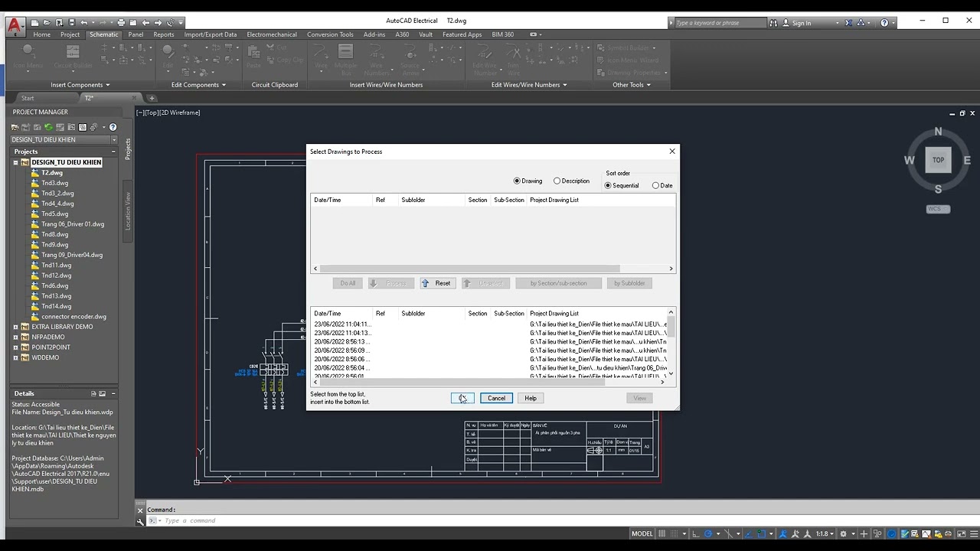Toggle grid display icon in status bar
This screenshot has width=980, height=551.
(x=662, y=533)
